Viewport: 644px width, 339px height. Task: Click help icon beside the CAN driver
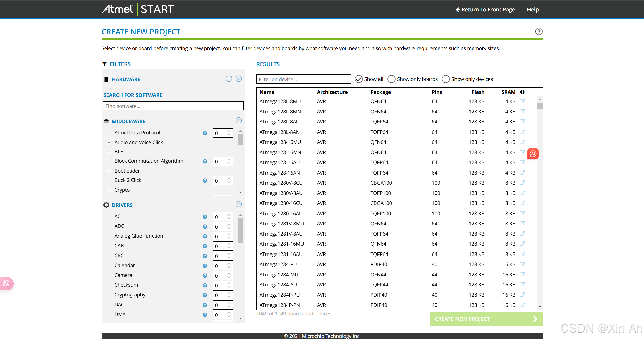(x=205, y=246)
